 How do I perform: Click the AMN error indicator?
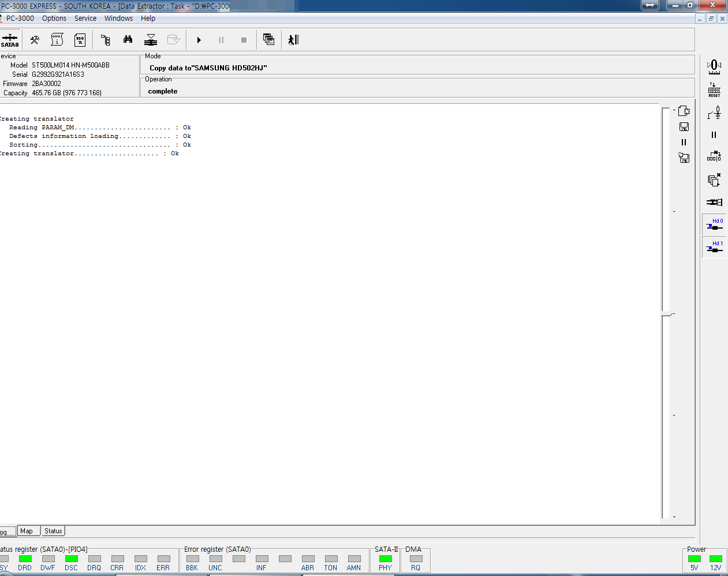[x=354, y=559]
